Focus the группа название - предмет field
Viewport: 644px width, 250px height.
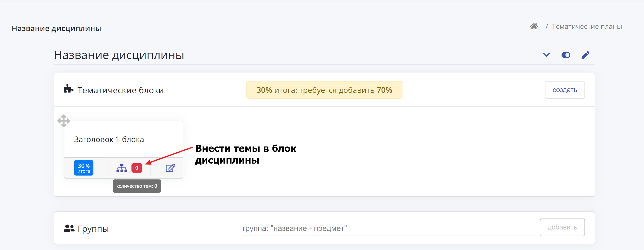click(x=389, y=228)
